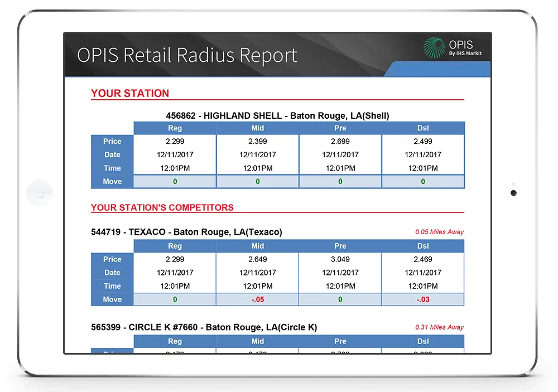558x392 pixels.
Task: Click Highland Shell Reg price 2.299
Action: 175,141
